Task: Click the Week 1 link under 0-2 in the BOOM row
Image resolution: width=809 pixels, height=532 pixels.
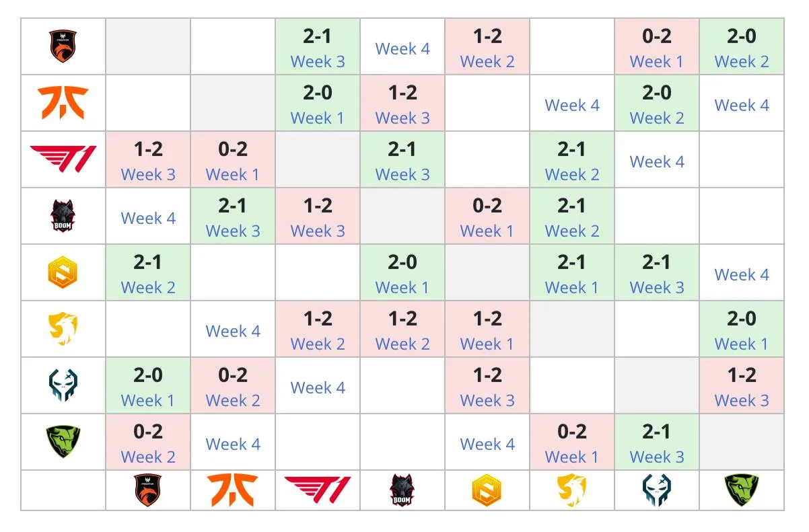Action: pyautogui.click(x=487, y=231)
